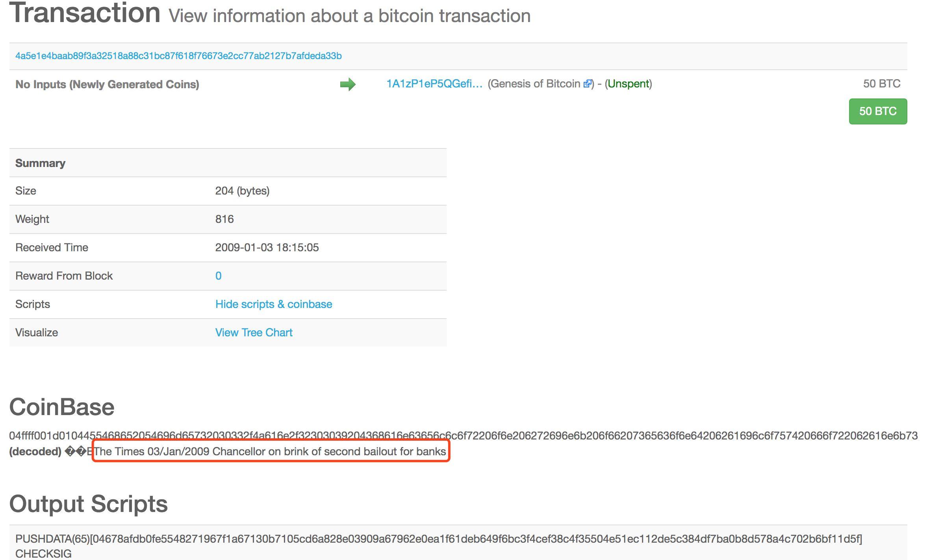Toggle Hide scripts & coinbase
The height and width of the screenshot is (560, 931).
(273, 304)
